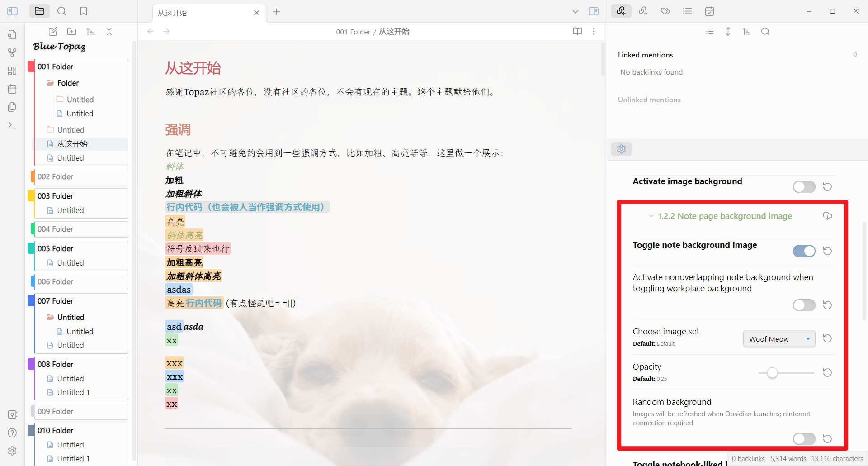
Task: Open the Style Settings gear tab
Action: pos(621,149)
